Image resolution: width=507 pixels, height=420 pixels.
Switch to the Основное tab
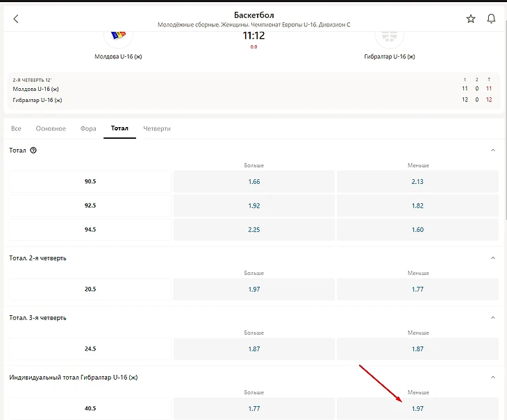pos(51,128)
